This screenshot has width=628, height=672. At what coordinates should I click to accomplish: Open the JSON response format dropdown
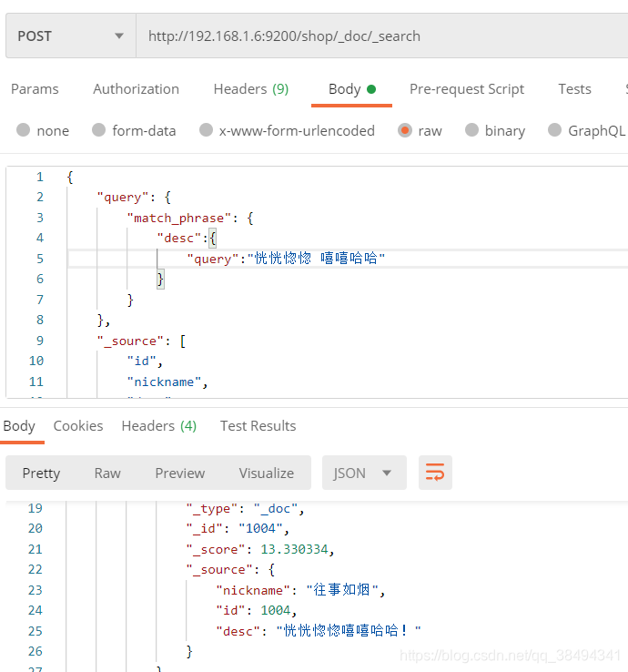[362, 473]
